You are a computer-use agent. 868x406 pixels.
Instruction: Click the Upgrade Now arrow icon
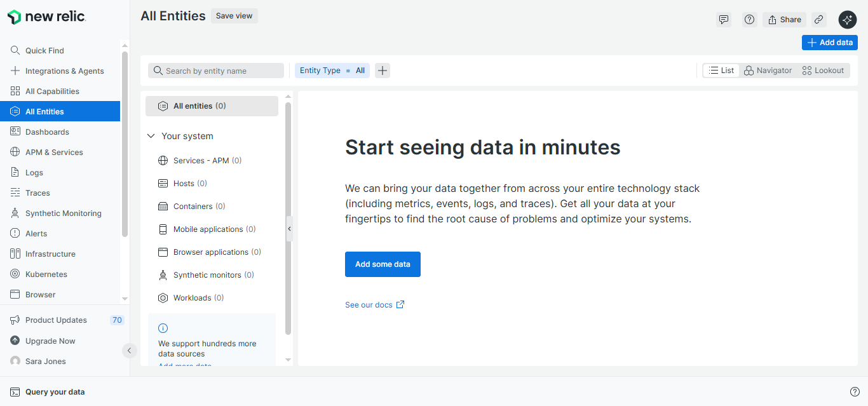click(x=15, y=341)
